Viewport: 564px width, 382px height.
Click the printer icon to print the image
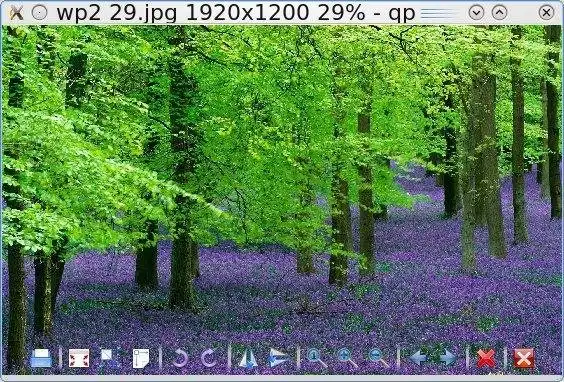coord(41,358)
